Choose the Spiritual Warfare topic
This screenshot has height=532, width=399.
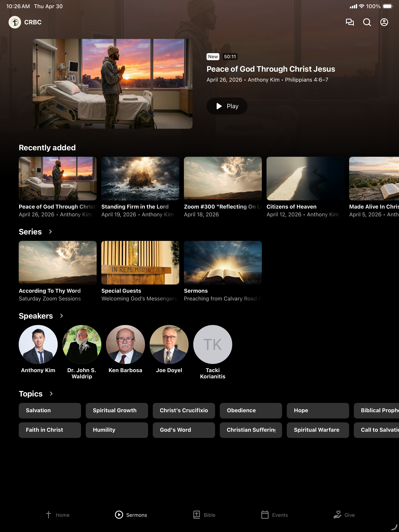[x=318, y=430]
